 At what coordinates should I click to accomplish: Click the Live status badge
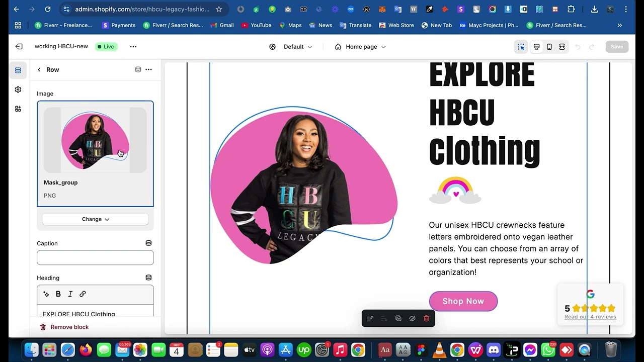coord(106,46)
